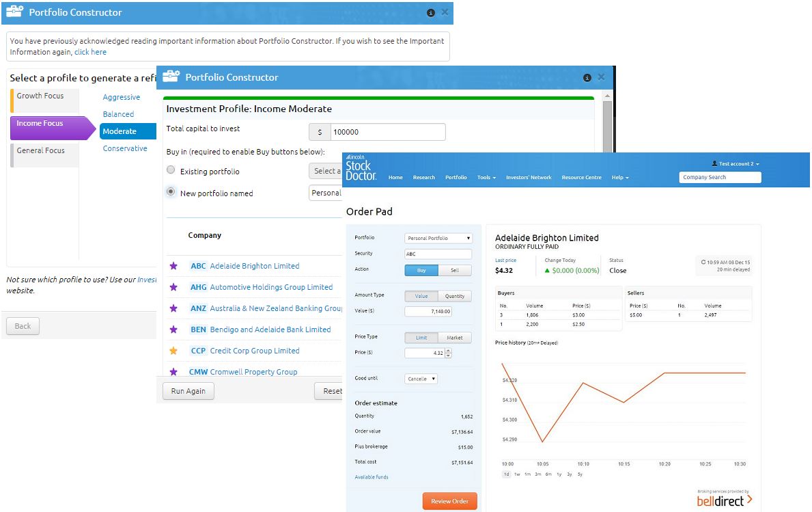Image resolution: width=812 pixels, height=512 pixels.
Task: Click the belldirect logo
Action: click(x=724, y=500)
